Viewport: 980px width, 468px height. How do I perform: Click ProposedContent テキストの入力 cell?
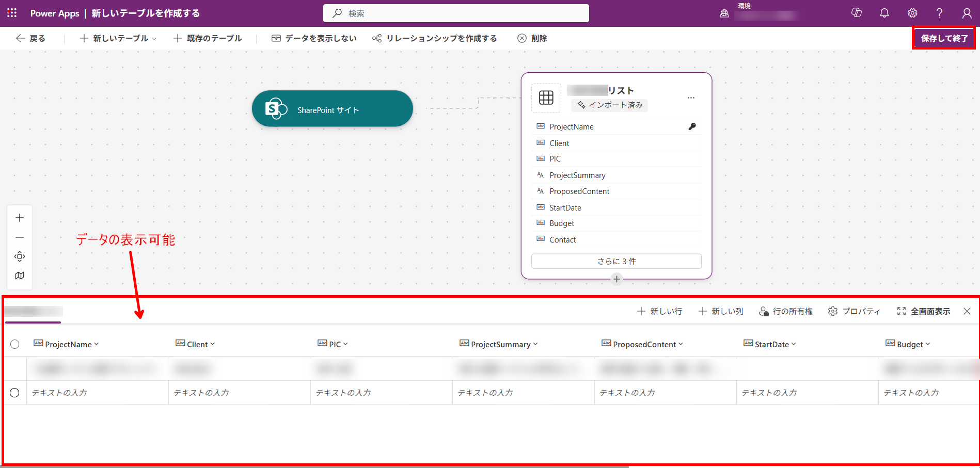click(666, 393)
